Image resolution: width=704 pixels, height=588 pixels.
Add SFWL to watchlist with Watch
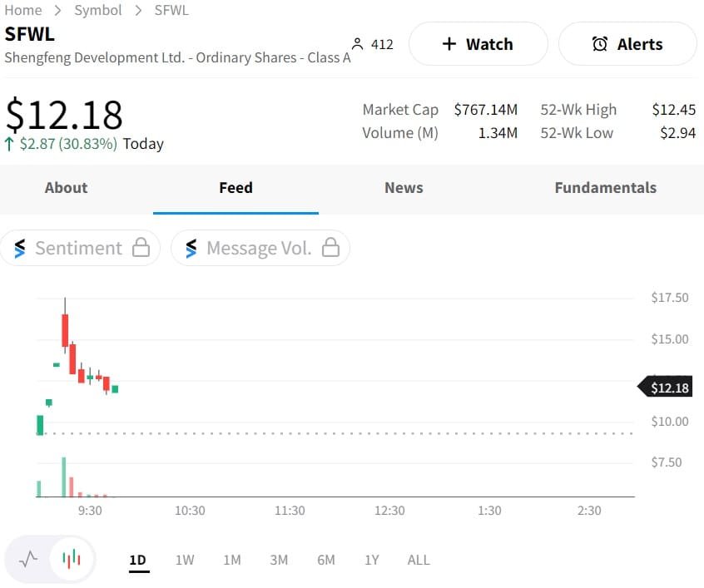point(478,44)
